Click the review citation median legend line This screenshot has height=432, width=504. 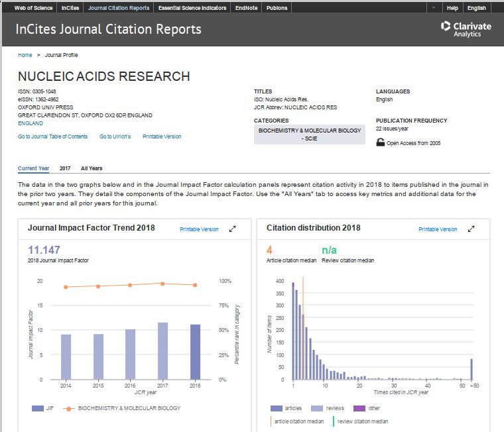click(334, 421)
